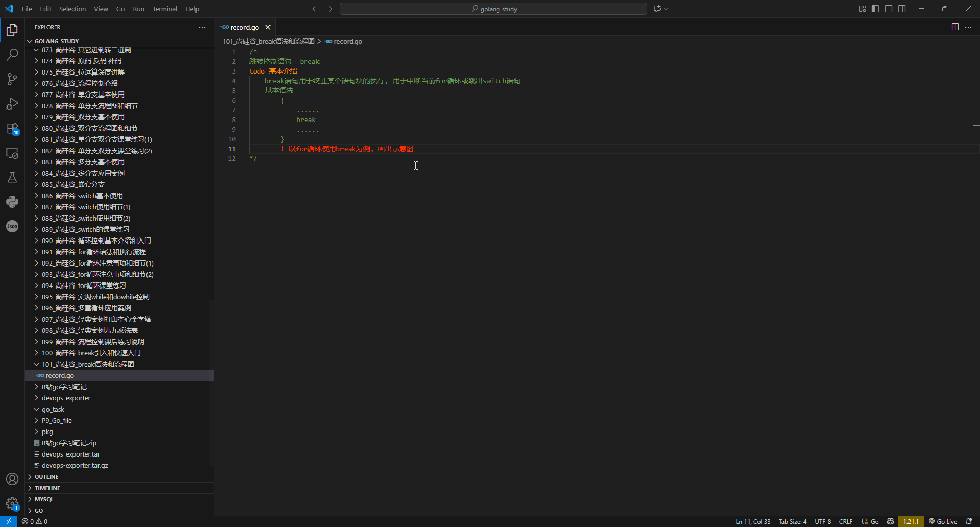The height and width of the screenshot is (527, 980).
Task: Open the Selection menu
Action: [72, 9]
